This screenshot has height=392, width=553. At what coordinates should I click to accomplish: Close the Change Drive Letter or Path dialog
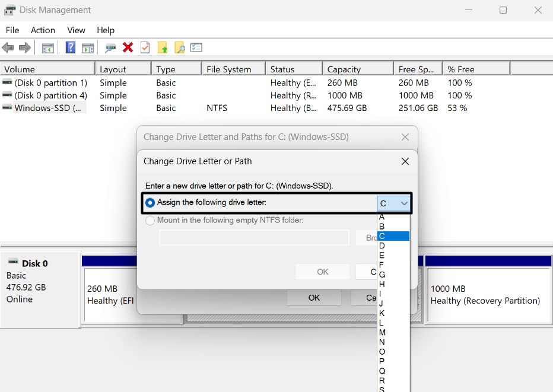tap(405, 161)
